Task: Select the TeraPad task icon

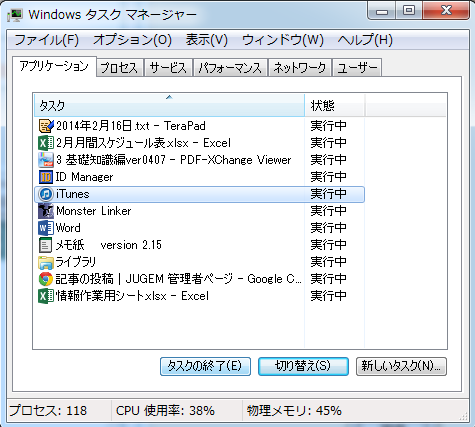Action: (46, 126)
